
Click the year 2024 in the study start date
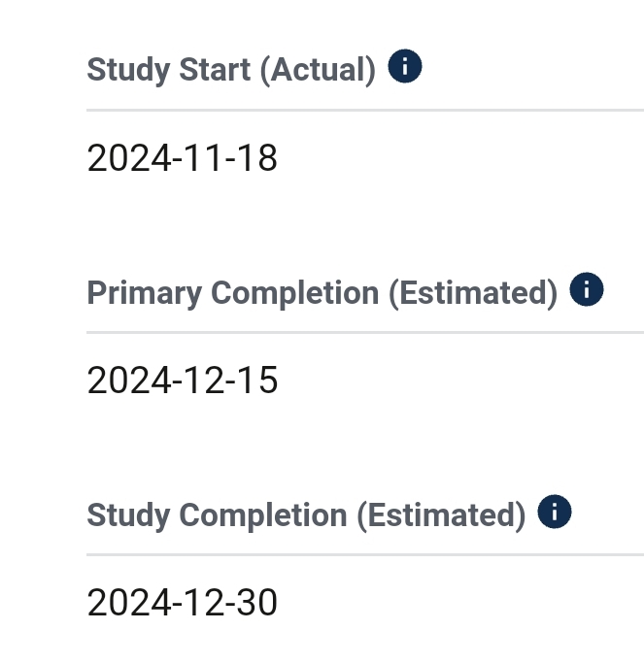pos(129,157)
